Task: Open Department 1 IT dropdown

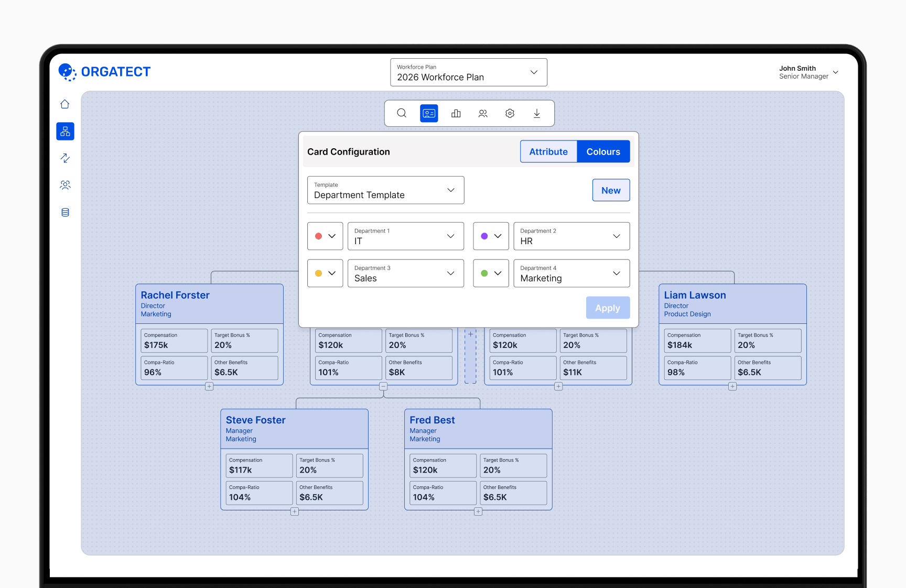Action: tap(406, 236)
